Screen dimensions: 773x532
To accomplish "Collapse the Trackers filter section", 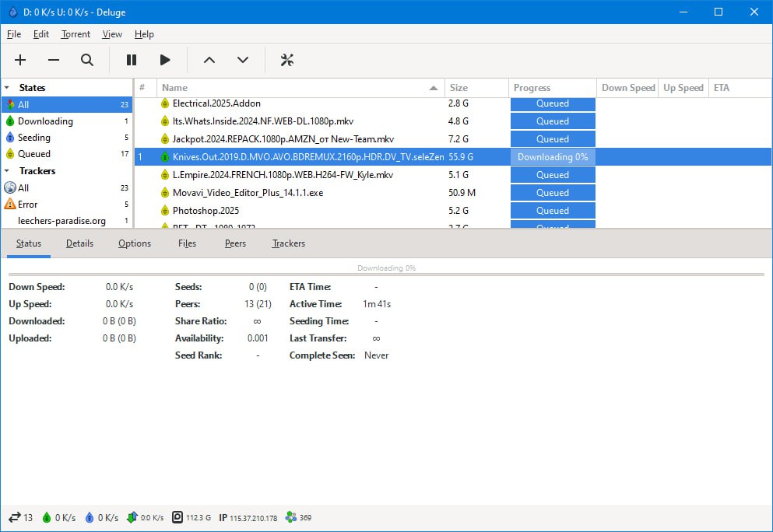I will point(7,171).
